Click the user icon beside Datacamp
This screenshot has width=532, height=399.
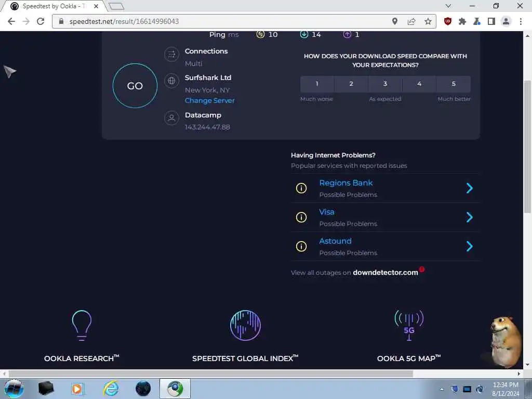click(171, 118)
